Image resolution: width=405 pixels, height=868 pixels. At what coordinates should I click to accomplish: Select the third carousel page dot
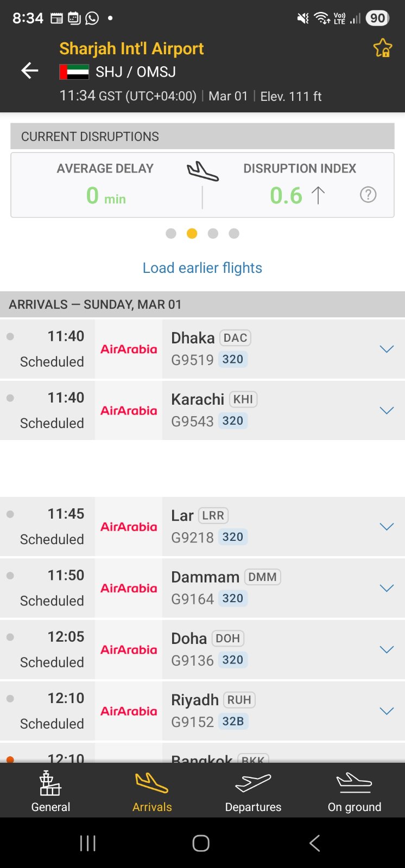(213, 233)
